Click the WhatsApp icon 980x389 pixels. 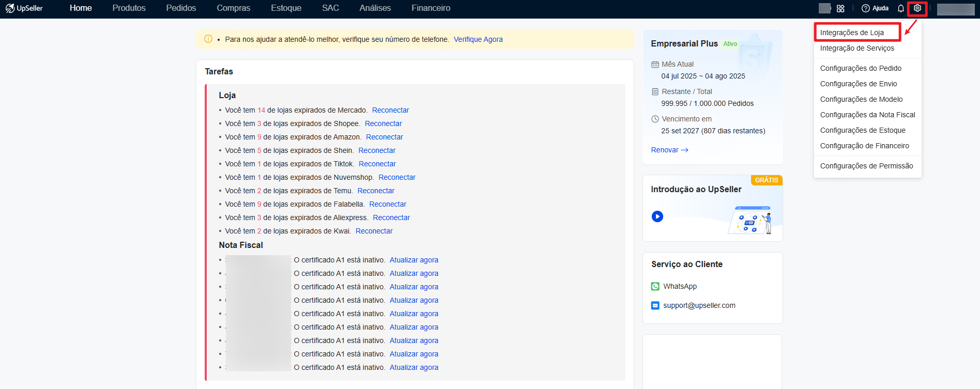tap(655, 286)
